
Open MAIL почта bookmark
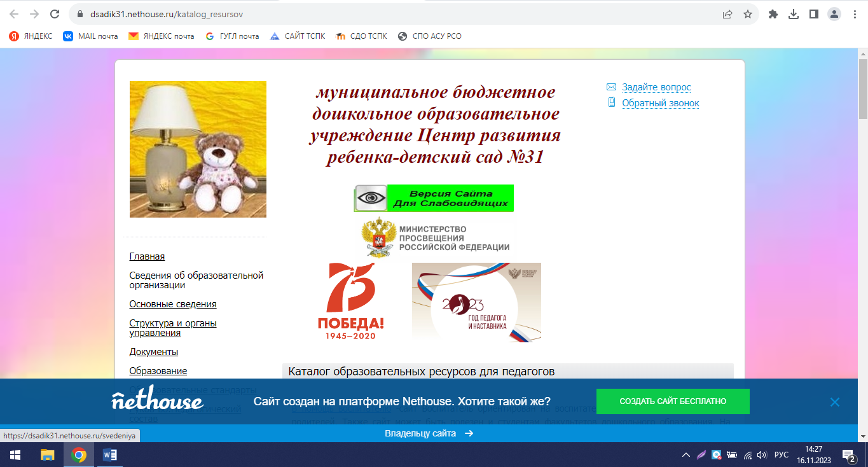(x=90, y=36)
